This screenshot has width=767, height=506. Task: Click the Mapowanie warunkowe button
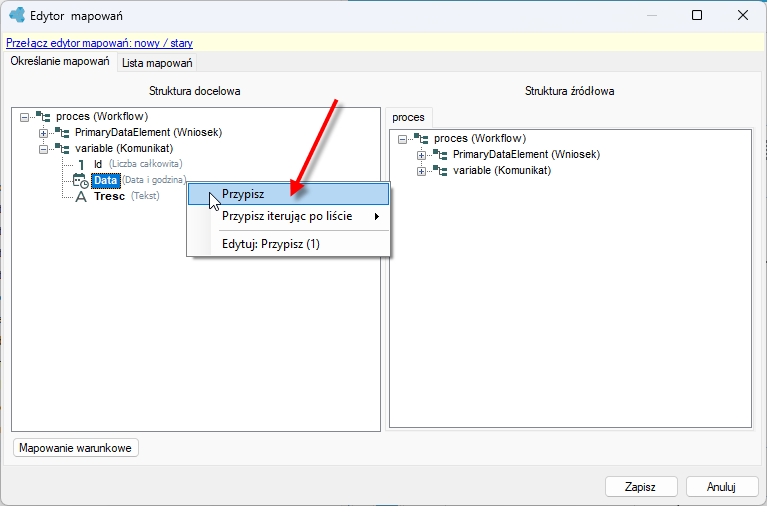(x=75, y=448)
